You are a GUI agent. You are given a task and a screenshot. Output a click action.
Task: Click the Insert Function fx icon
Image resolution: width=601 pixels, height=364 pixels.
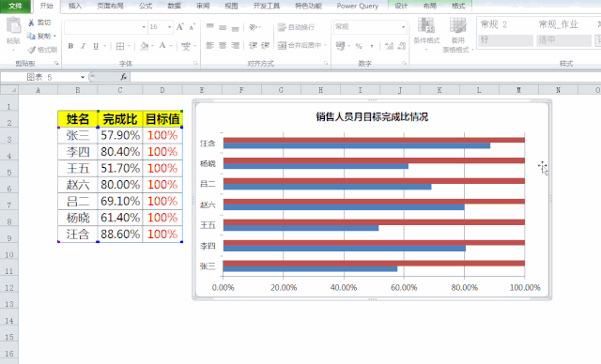pos(123,77)
